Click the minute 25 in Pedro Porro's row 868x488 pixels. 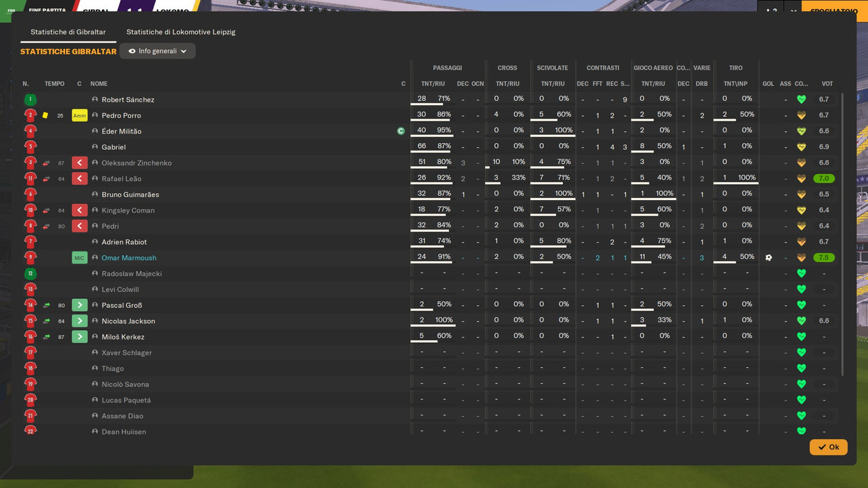[60, 116]
